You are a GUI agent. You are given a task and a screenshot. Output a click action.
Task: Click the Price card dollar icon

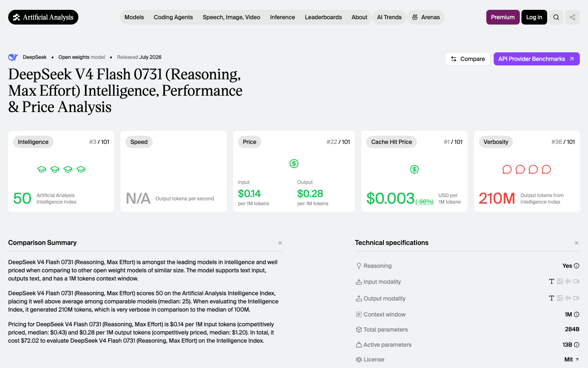click(x=294, y=164)
